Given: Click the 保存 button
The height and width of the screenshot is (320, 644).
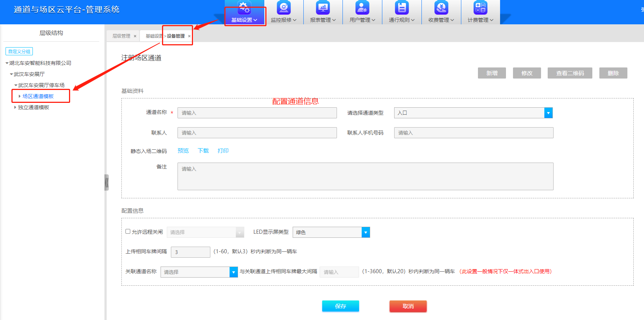Looking at the screenshot, I should (x=340, y=306).
